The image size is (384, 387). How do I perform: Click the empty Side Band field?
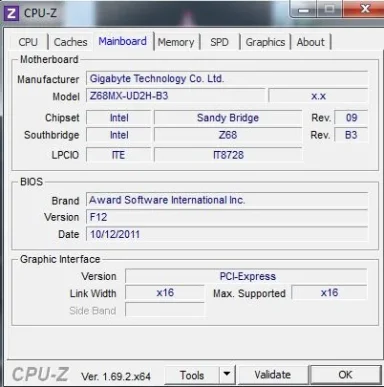coord(165,310)
